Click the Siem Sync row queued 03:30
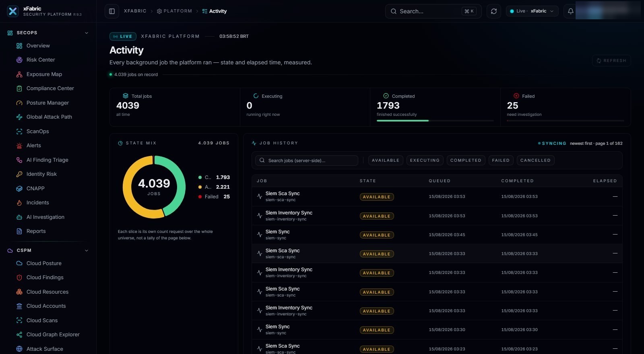The width and height of the screenshot is (644, 354). tap(437, 329)
